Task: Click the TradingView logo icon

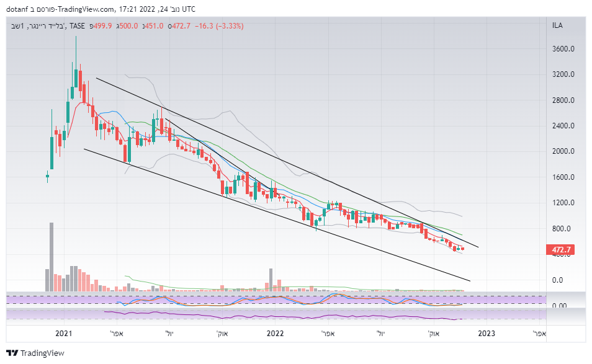Action: [12, 353]
